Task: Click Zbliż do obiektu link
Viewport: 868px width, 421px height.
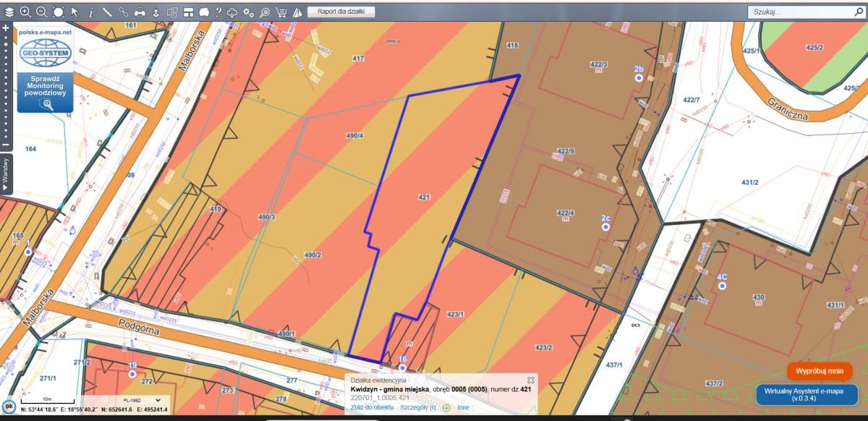Action: [x=372, y=407]
